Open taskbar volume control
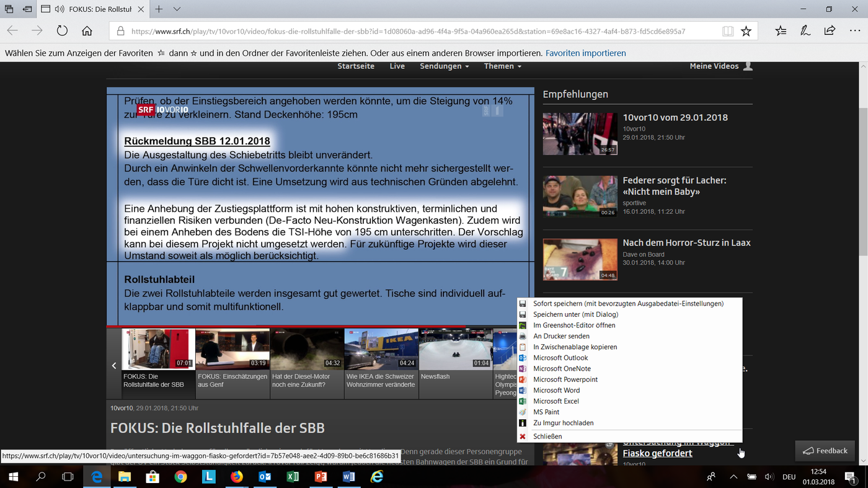The height and width of the screenshot is (488, 868). [769, 477]
